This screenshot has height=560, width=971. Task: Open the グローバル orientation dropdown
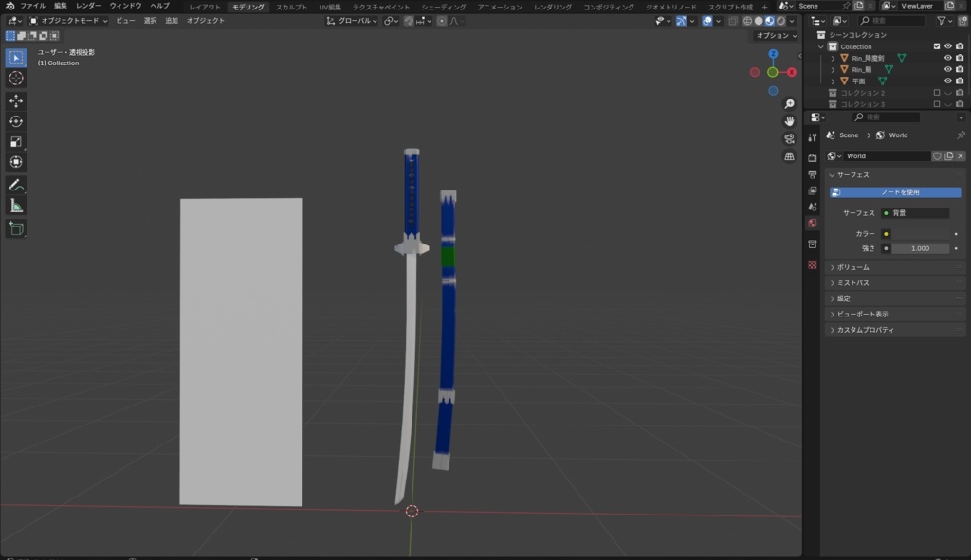coord(352,21)
